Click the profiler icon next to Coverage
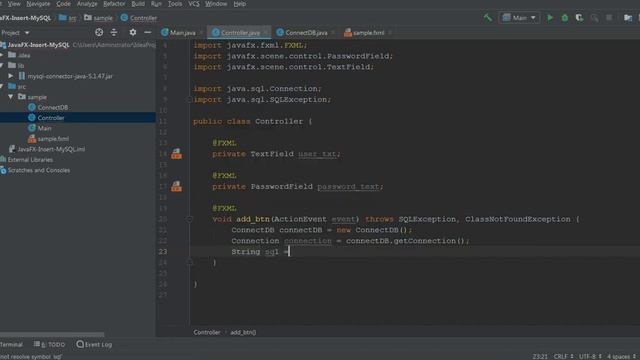 (594, 18)
